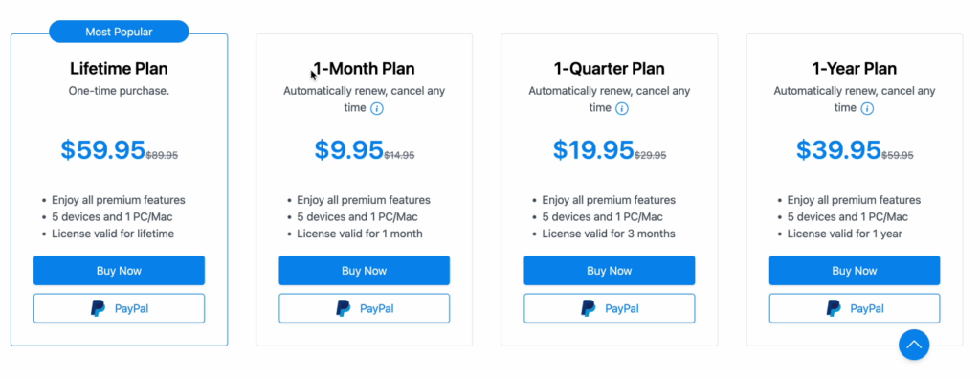Screen dimensions: 980x379
Task: Click the info icon in 1-Year Plan
Action: click(x=867, y=108)
